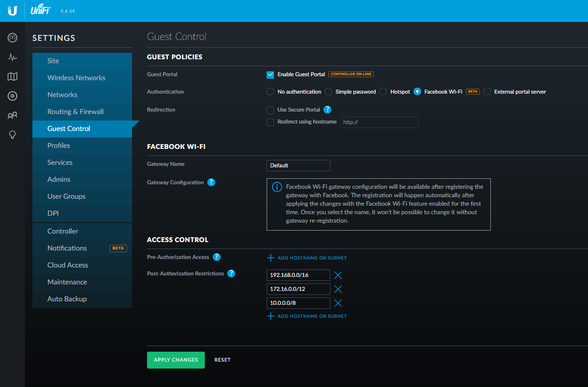This screenshot has width=588, height=387.
Task: Open the Dashboard icon in left rail
Action: 12,38
